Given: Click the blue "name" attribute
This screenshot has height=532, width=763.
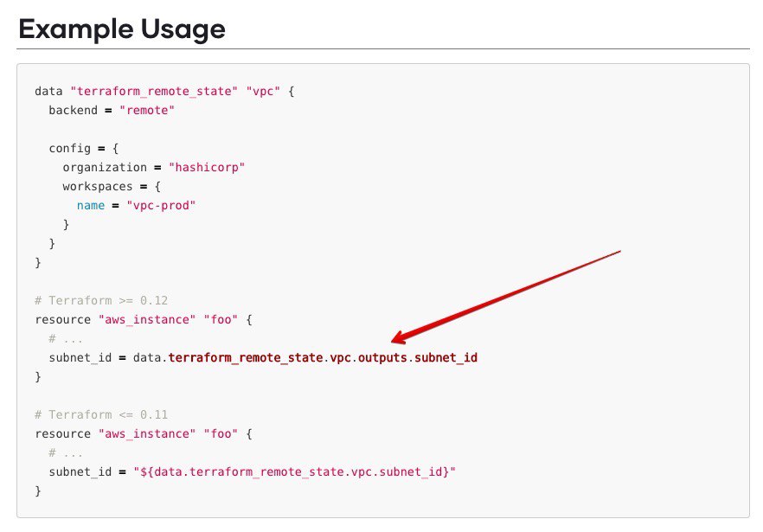Looking at the screenshot, I should pos(90,205).
